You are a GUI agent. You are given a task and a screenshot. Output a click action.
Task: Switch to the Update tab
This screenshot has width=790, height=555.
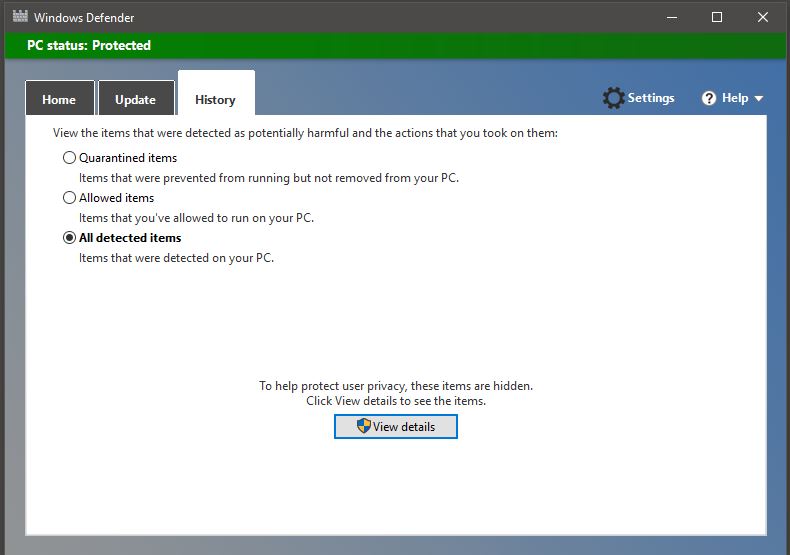(136, 98)
